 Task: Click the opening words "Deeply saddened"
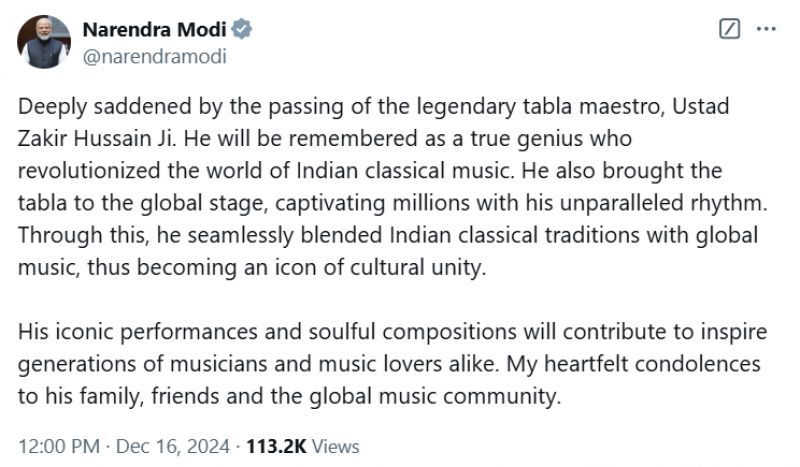(x=88, y=109)
